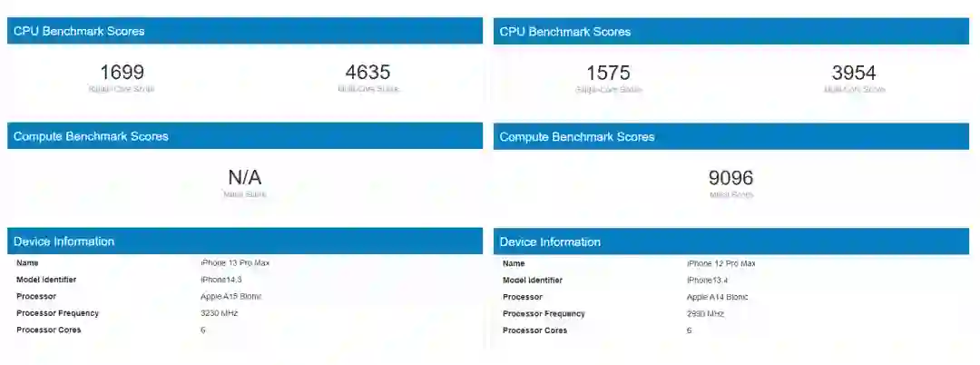Click the N/A Metal score value
The image size is (980, 365).
(245, 177)
